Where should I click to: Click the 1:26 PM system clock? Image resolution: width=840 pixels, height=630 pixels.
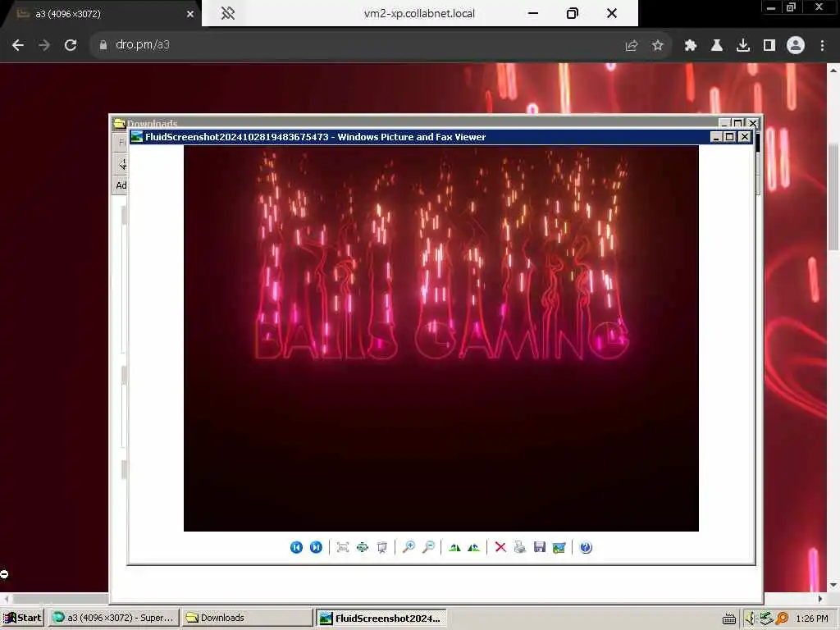pyautogui.click(x=812, y=619)
